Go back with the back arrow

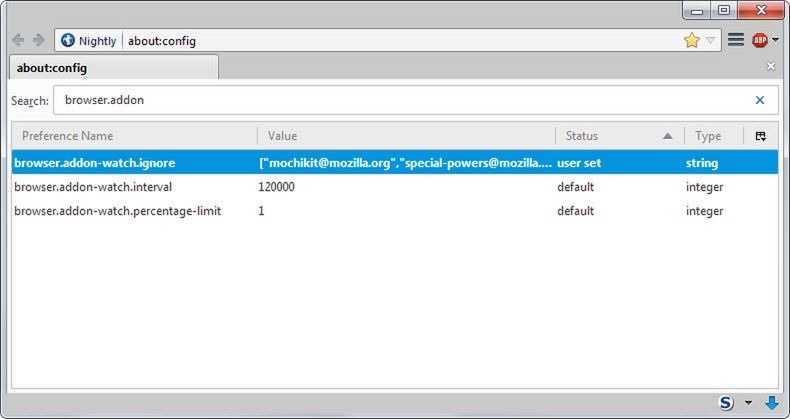tap(18, 40)
